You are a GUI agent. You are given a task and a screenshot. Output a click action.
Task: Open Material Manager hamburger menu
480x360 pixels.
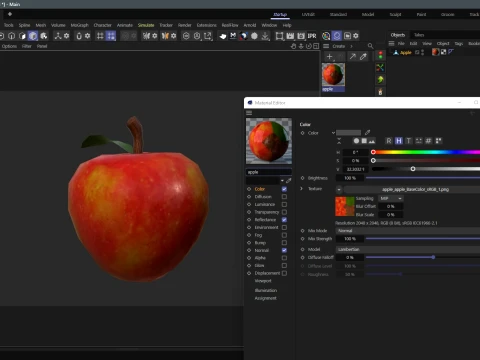coord(326,46)
